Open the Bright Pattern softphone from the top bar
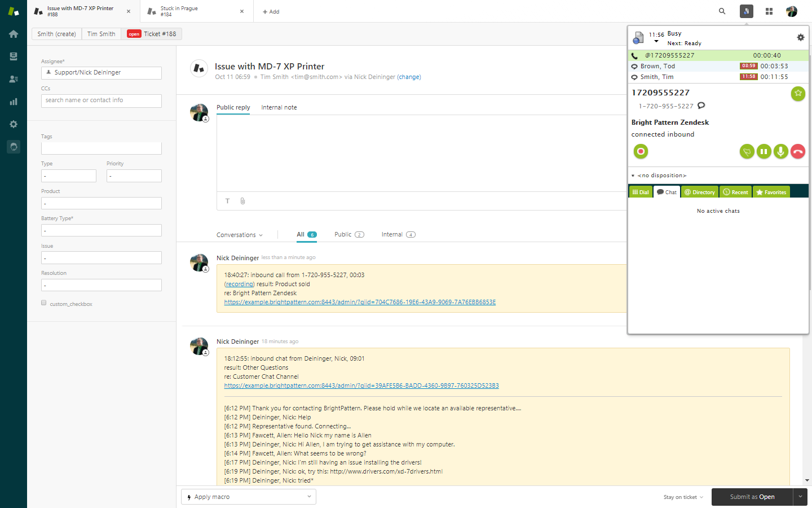The height and width of the screenshot is (508, 812). [x=746, y=11]
